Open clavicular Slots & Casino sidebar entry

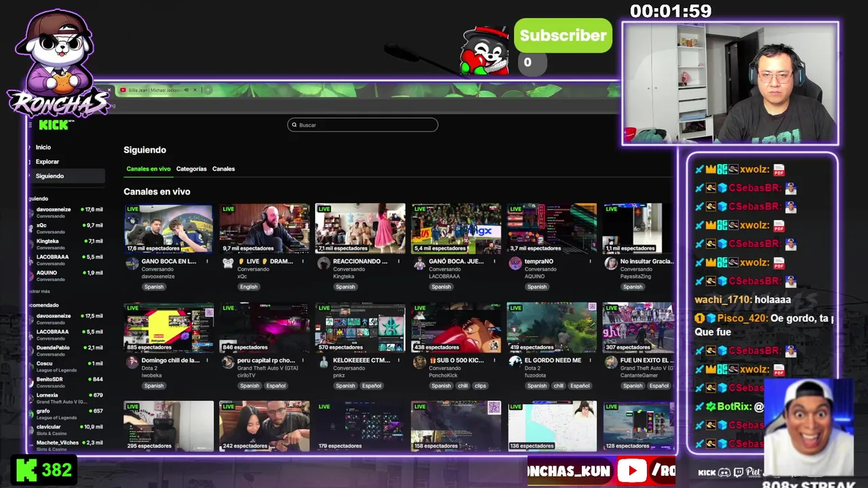(66, 430)
